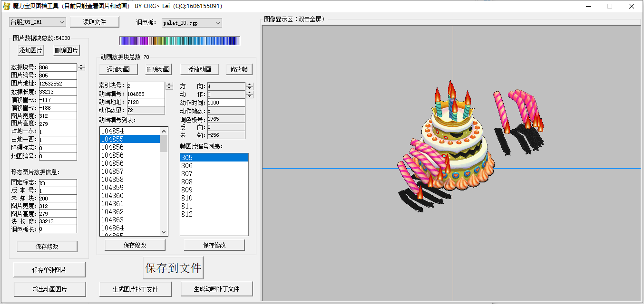Click the 索引块号 field showing 2
This screenshot has height=304, width=644.
146,86
